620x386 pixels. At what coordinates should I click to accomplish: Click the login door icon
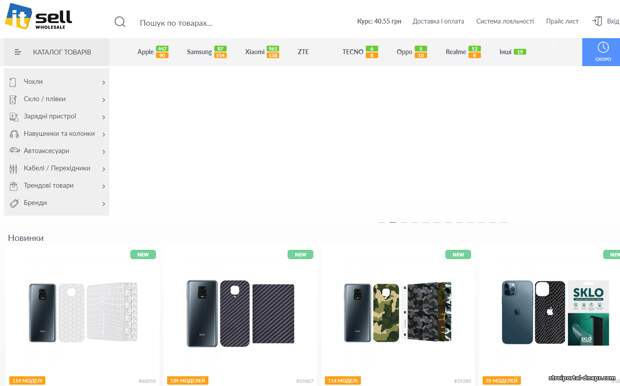click(597, 21)
